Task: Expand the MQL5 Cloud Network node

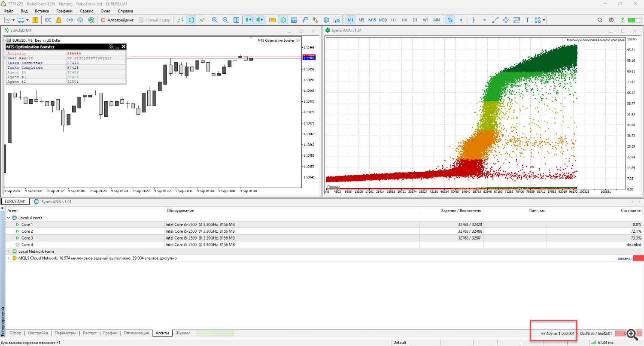Action: tap(9, 258)
